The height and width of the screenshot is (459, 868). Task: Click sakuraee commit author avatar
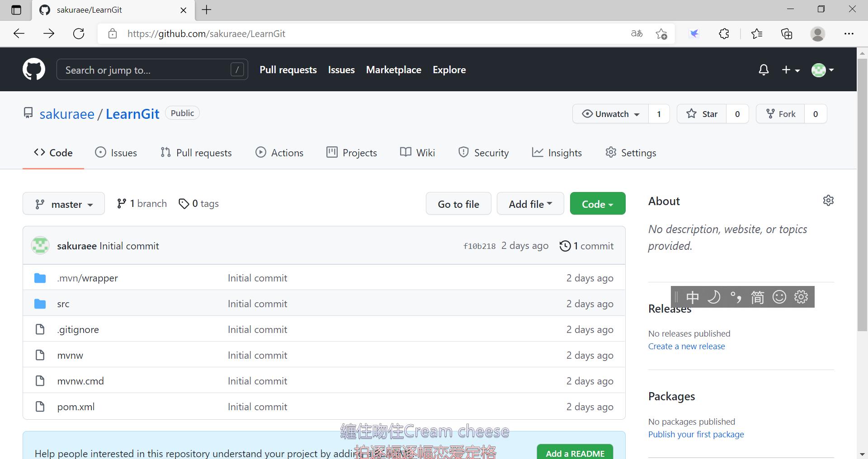(x=40, y=245)
